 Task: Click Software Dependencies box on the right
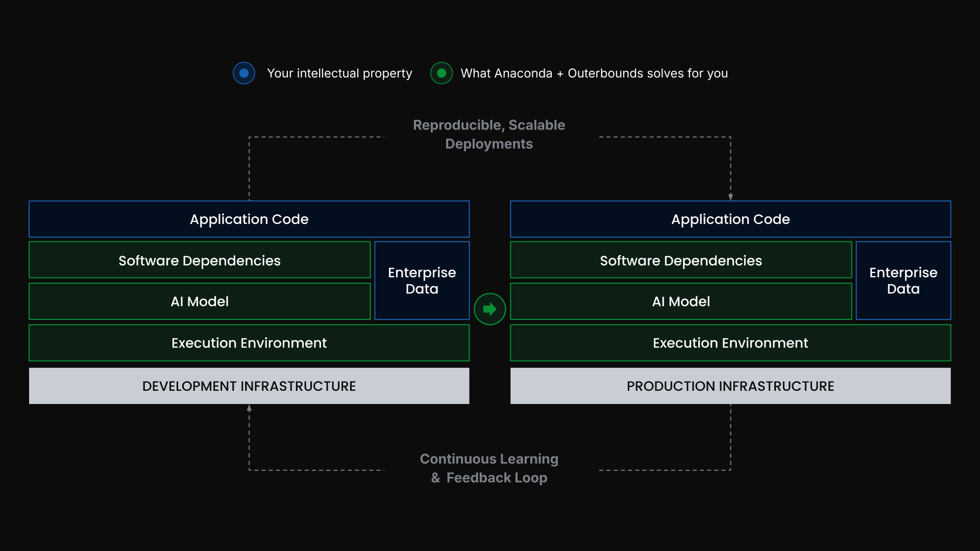click(681, 261)
